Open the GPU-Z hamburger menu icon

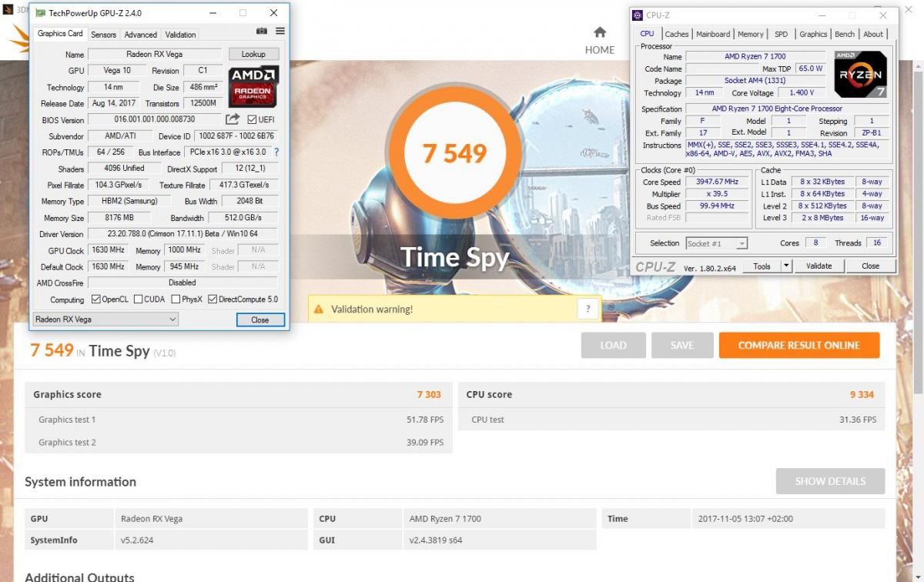(x=280, y=32)
